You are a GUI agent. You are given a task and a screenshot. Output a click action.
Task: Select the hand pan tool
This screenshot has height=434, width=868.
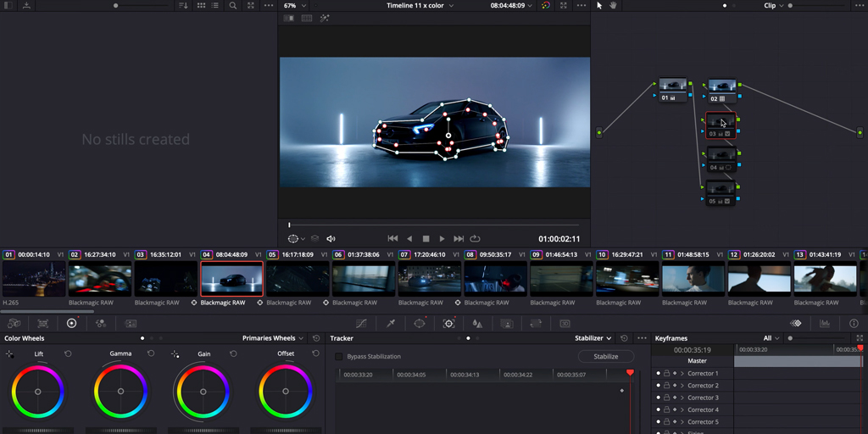click(x=614, y=6)
